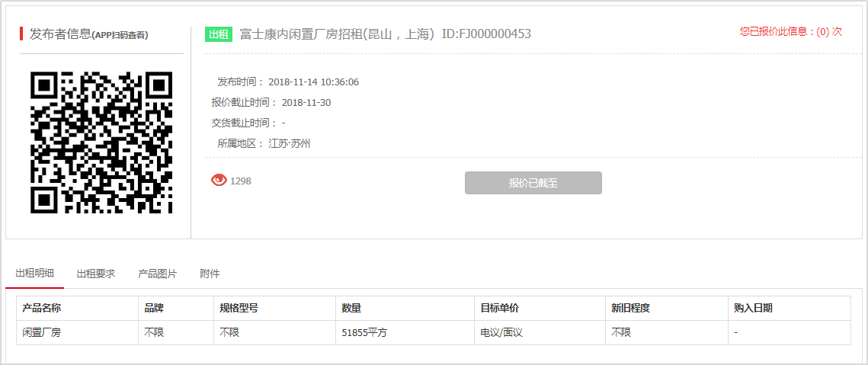Open the 产品图片 tab
The image size is (868, 365).
[157, 273]
